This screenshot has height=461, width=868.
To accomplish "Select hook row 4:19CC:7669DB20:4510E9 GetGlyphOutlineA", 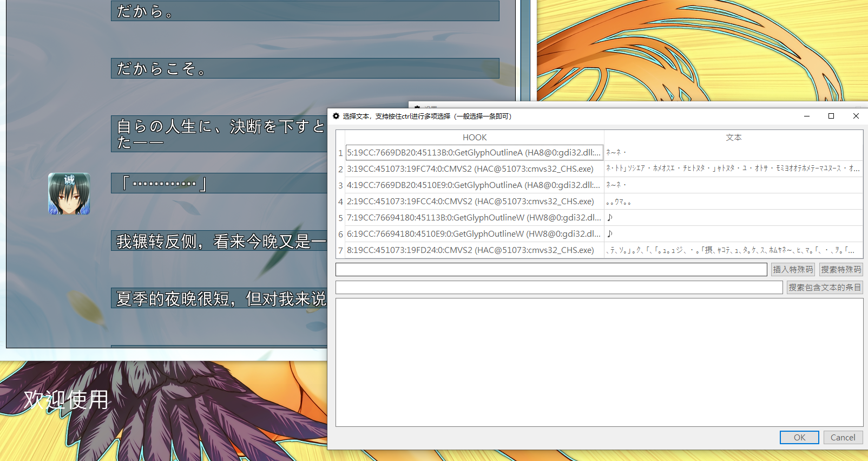I will click(x=475, y=185).
